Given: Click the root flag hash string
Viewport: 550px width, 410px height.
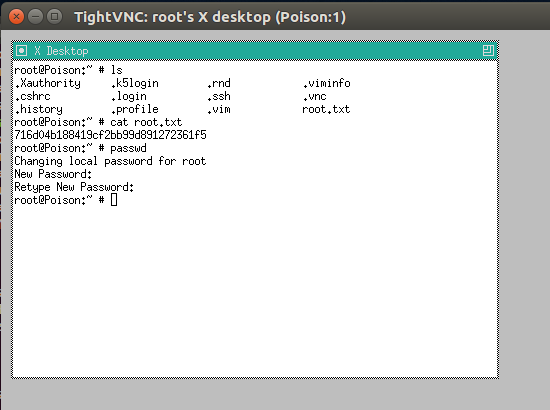Looking at the screenshot, I should tap(110, 135).
